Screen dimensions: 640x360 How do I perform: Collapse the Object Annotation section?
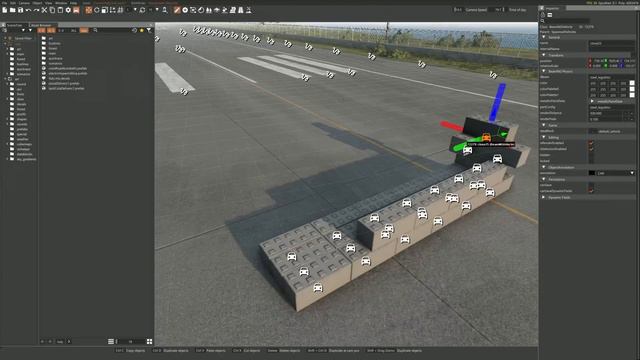pyautogui.click(x=544, y=167)
